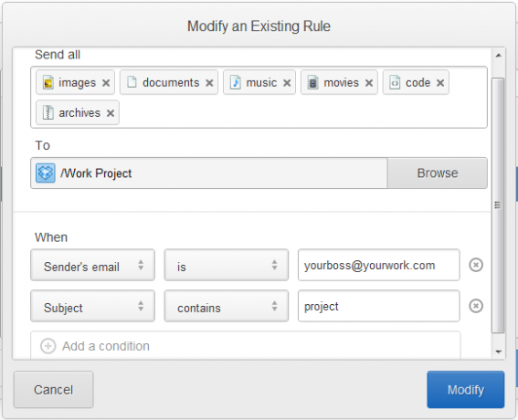
Task: Remove the archives file type tag
Action: (x=111, y=113)
